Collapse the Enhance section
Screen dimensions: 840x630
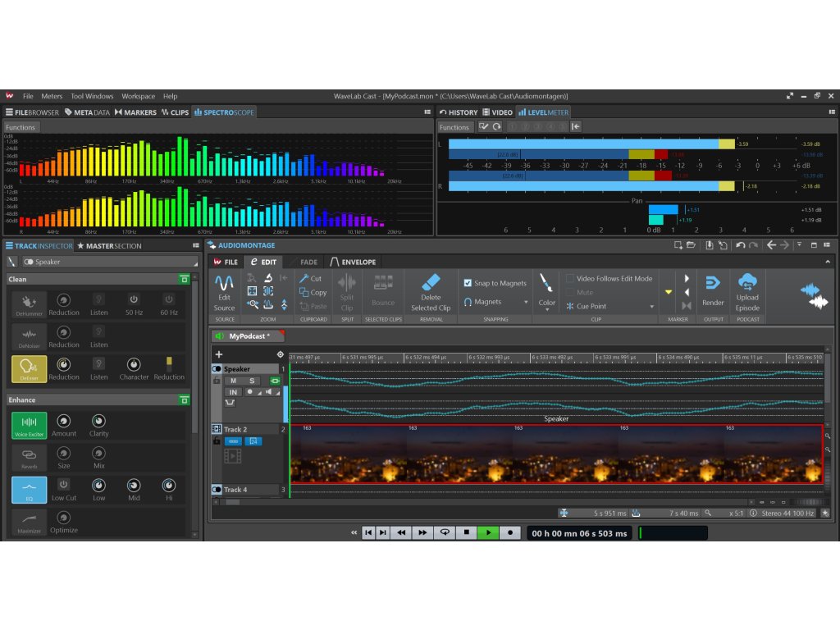coord(185,400)
